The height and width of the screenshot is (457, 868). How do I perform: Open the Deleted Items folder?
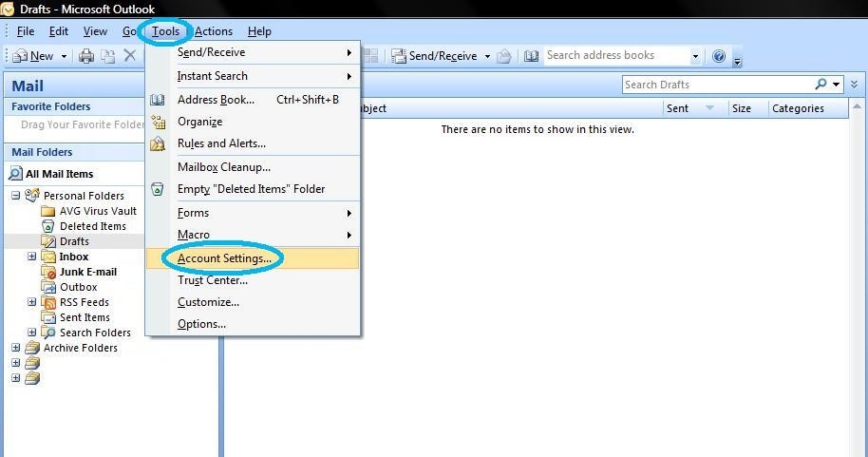[x=92, y=226]
